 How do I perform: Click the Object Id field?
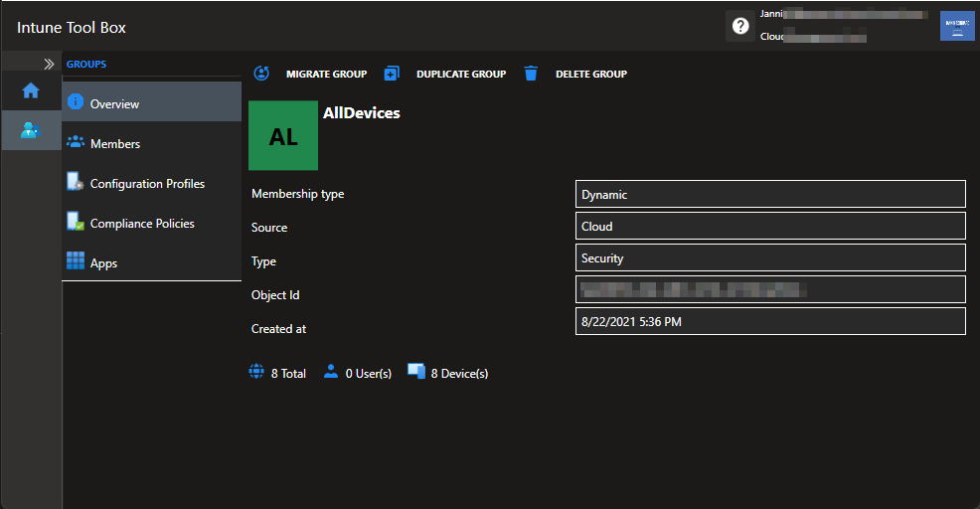click(x=770, y=289)
